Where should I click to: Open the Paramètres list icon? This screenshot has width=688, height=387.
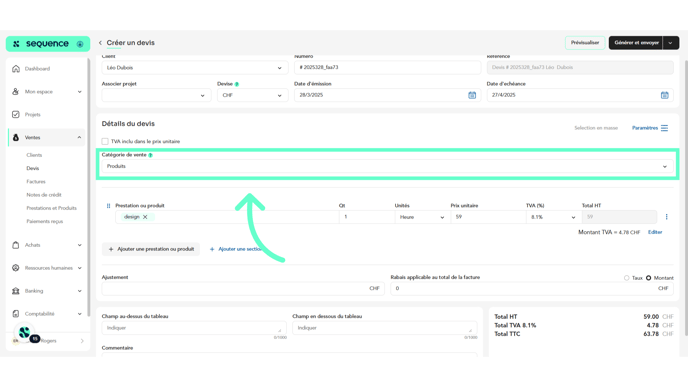click(664, 128)
